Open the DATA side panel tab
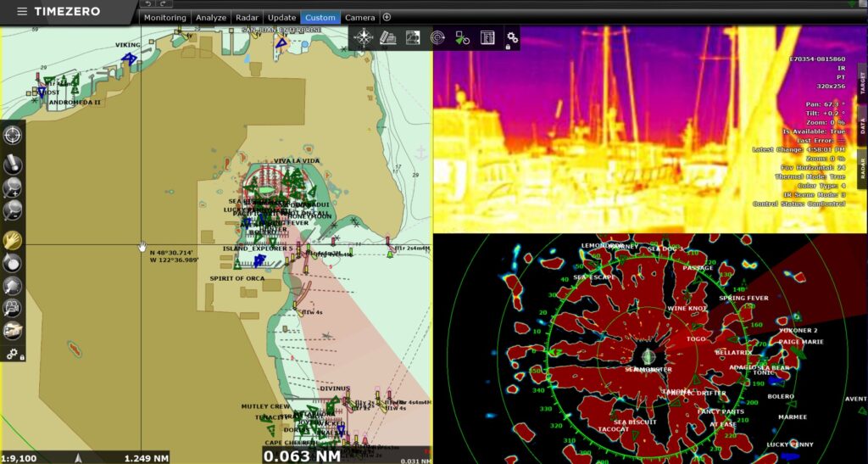 point(862,127)
